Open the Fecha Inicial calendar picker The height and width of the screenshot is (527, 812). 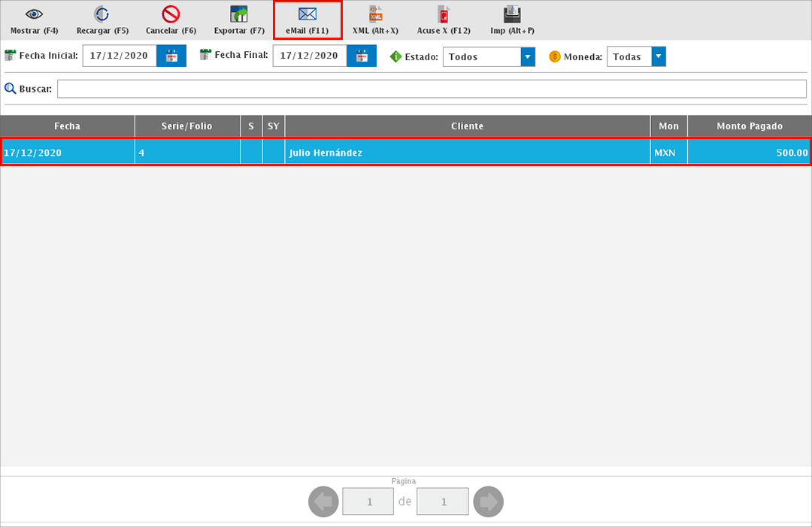[171, 56]
